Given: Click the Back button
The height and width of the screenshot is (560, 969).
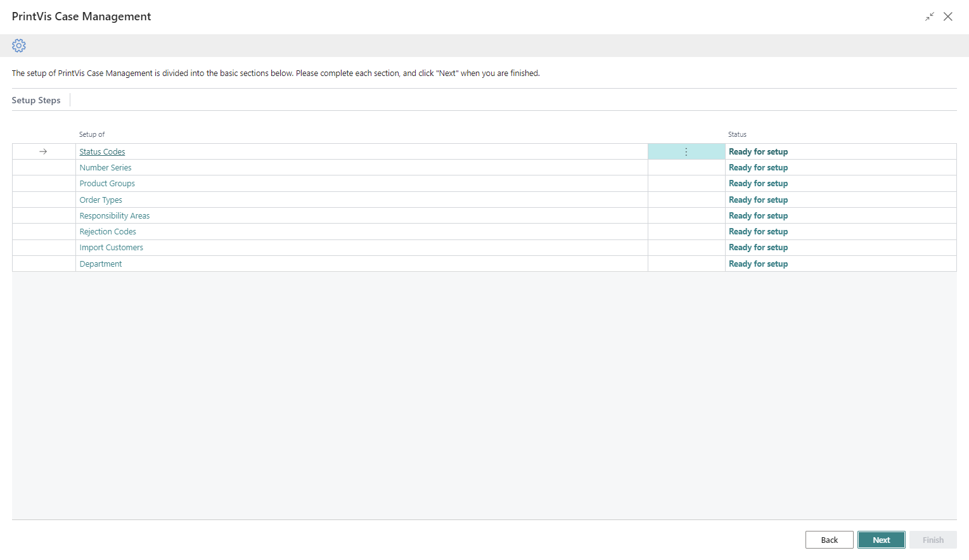Looking at the screenshot, I should point(830,540).
